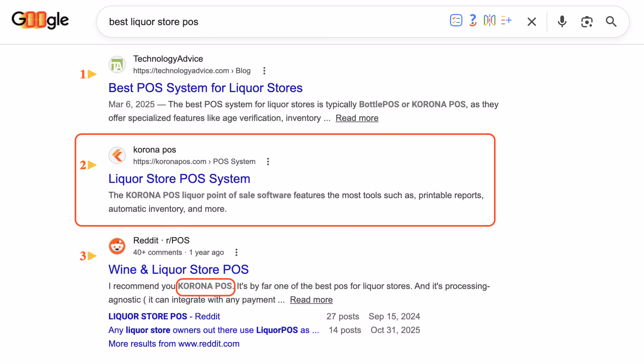Viewport: 644px width, 364px height.
Task: Start voice search with microphone icon
Action: tap(562, 21)
